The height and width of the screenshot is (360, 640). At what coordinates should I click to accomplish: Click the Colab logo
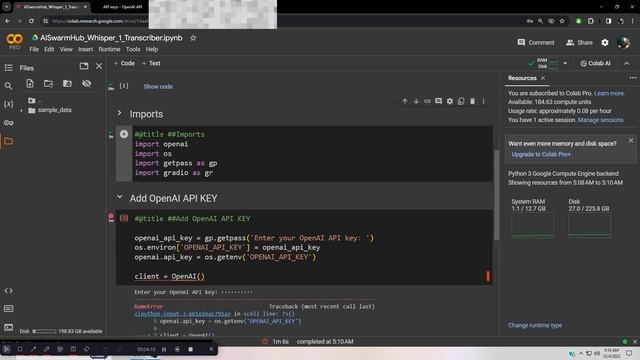point(14,39)
